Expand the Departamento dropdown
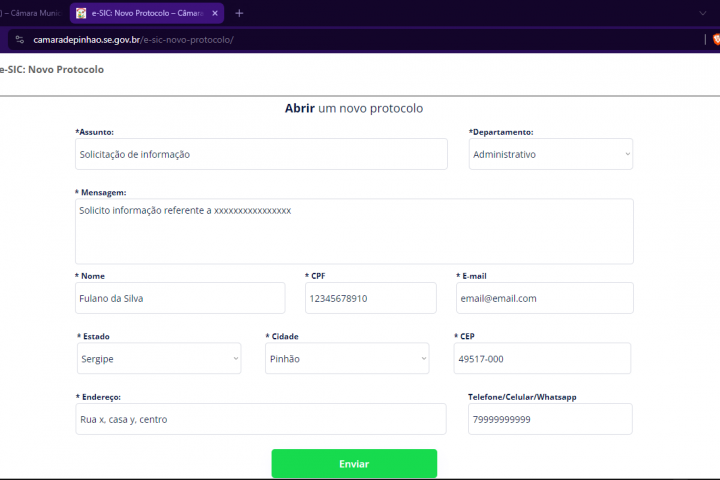 click(550, 154)
